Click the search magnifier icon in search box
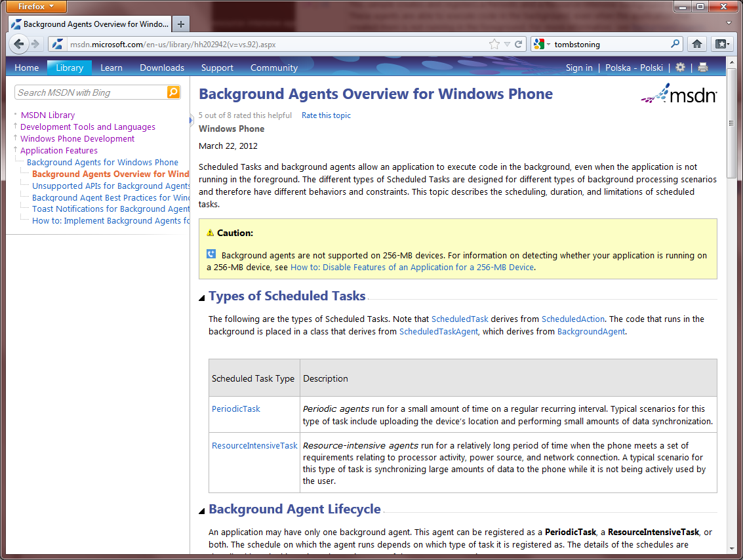The image size is (743, 560). click(x=675, y=43)
